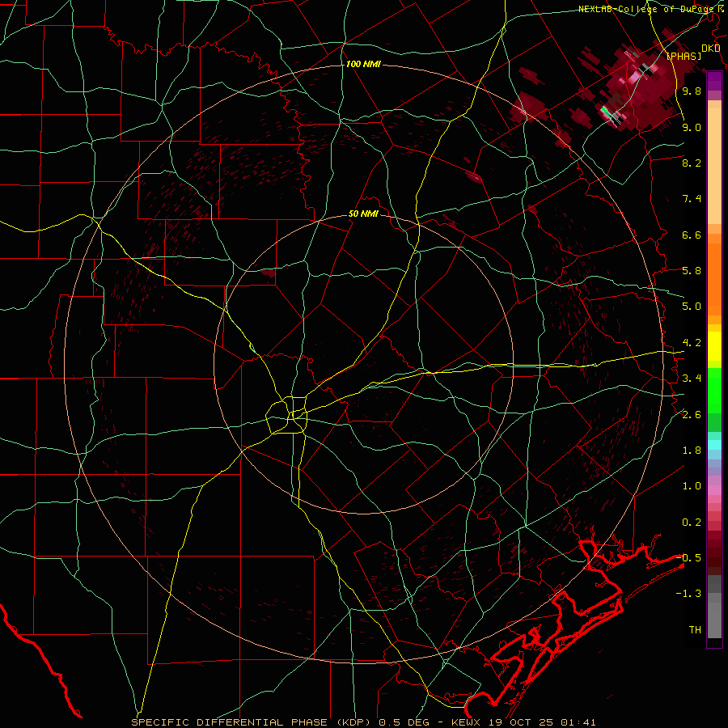Image resolution: width=728 pixels, height=728 pixels.
Task: Click the -0.5 value on the color scale
Action: [688, 558]
